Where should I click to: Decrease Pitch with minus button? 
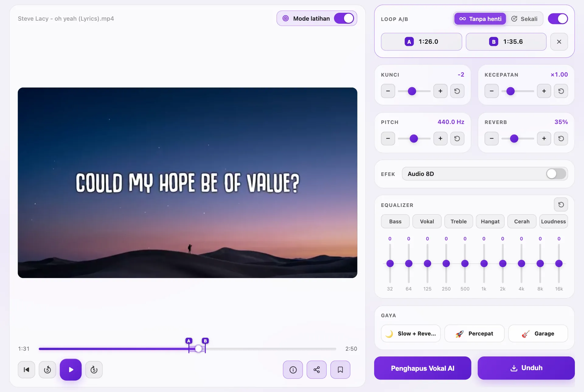tap(388, 138)
